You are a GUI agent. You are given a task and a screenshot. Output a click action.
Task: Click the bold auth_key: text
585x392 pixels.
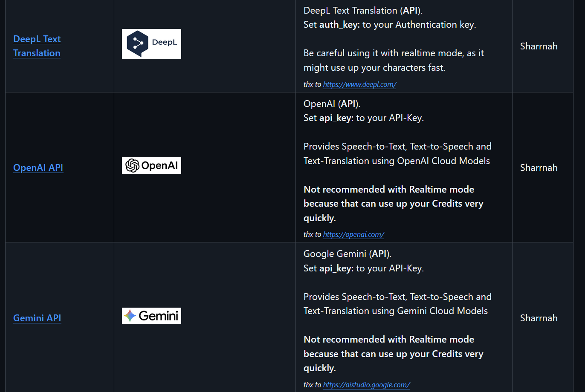point(339,25)
